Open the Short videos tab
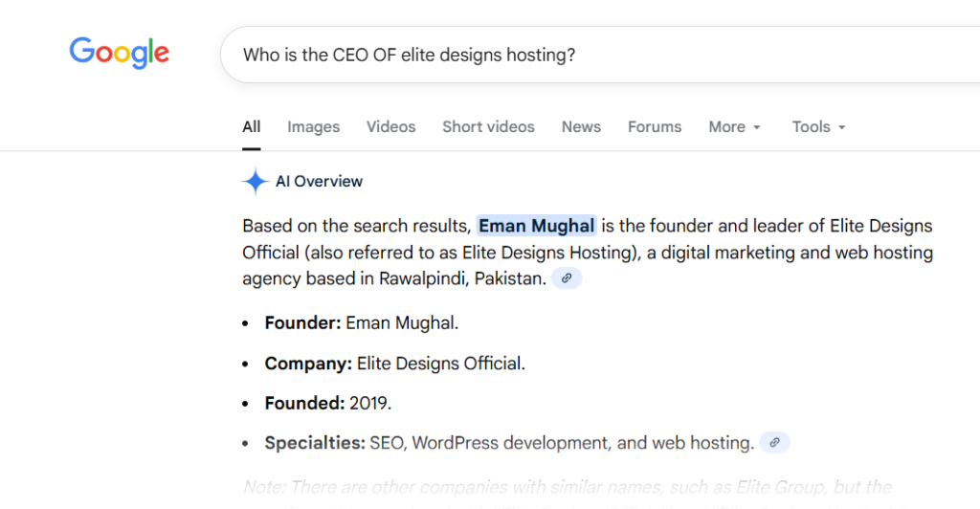 pyautogui.click(x=488, y=126)
